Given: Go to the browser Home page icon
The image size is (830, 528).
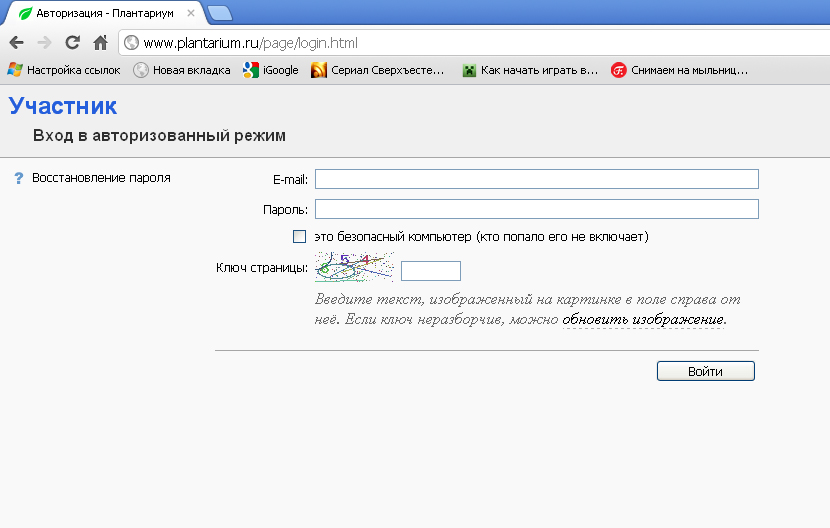Looking at the screenshot, I should click(100, 43).
